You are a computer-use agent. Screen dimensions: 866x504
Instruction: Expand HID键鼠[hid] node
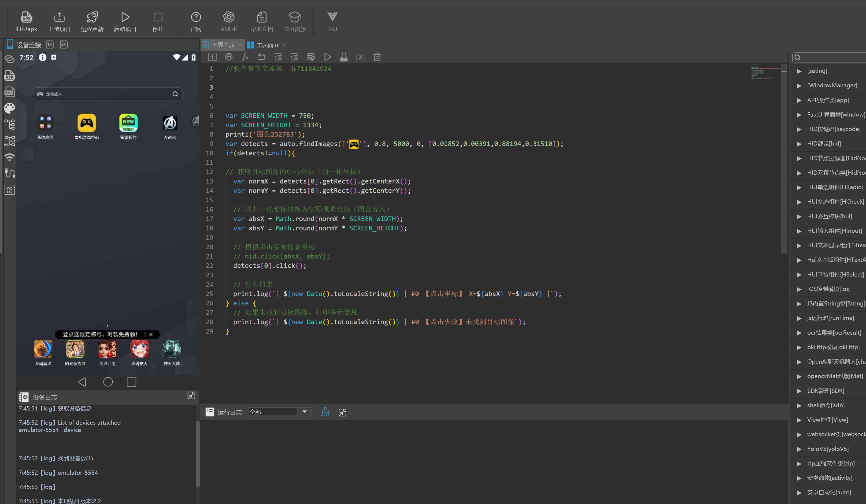(799, 144)
